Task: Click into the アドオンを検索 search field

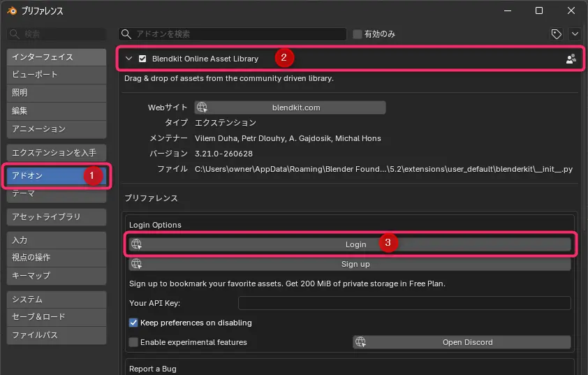Action: pos(233,34)
